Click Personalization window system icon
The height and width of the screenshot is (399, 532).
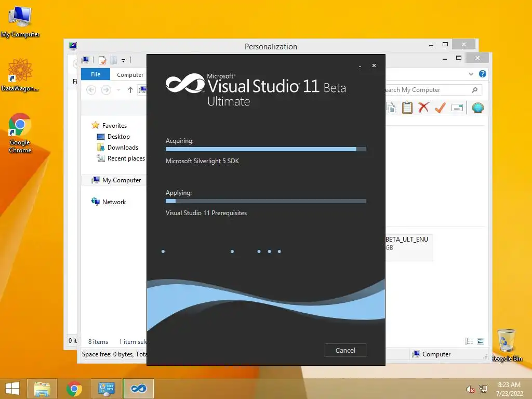click(x=73, y=46)
